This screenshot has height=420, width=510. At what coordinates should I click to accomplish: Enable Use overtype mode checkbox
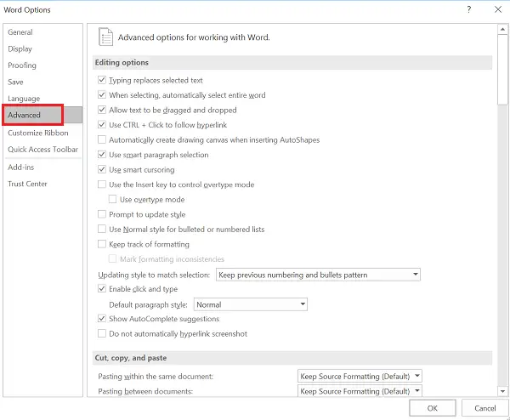click(114, 200)
